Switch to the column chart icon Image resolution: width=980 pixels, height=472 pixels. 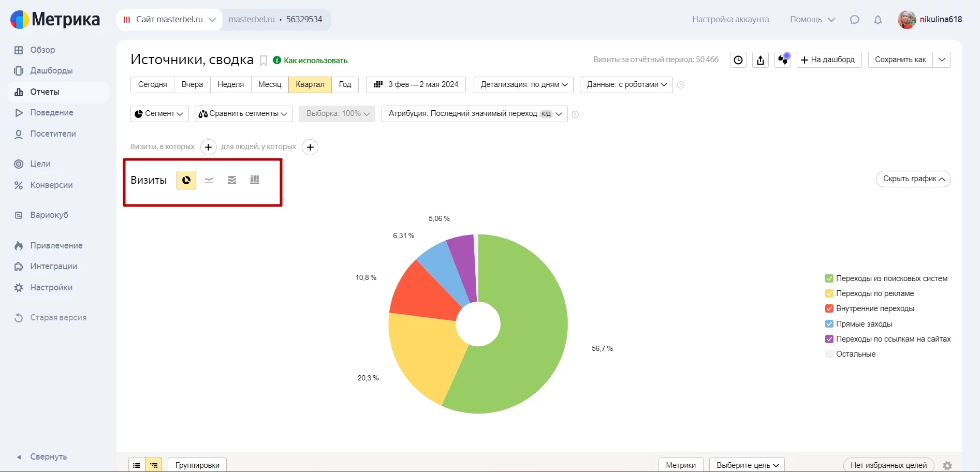coord(255,180)
